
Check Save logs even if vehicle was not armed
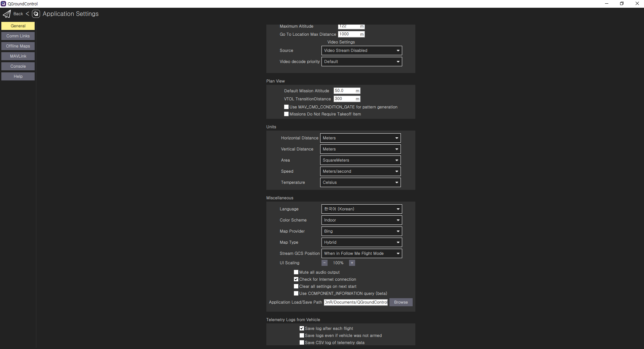pyautogui.click(x=302, y=335)
